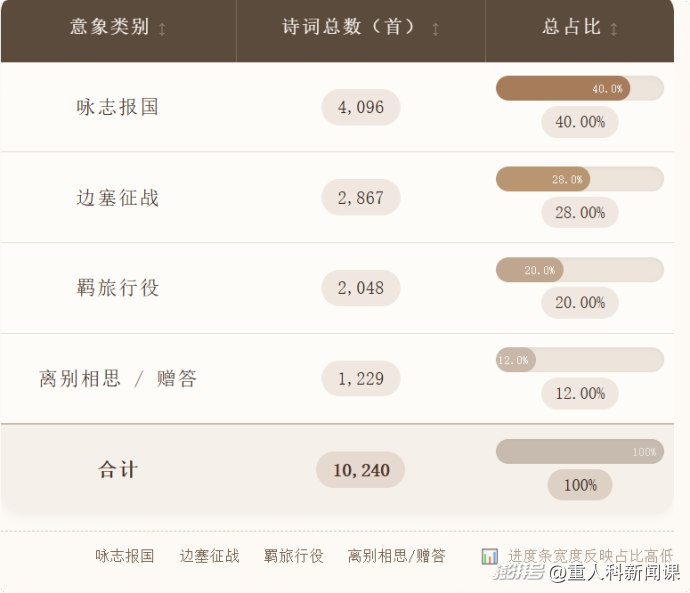Viewport: 690px width, 593px height.
Task: Click the 10,240 total badge
Action: [361, 470]
